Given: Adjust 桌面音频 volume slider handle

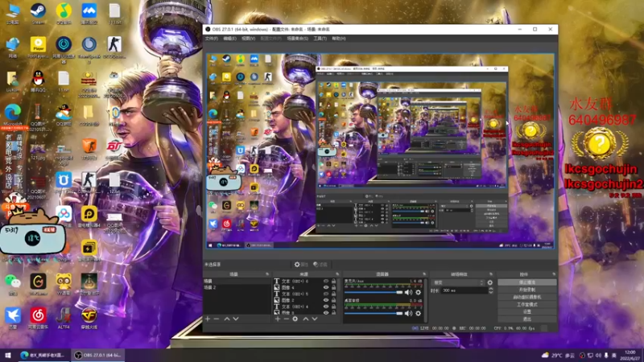Looking at the screenshot, I should click(399, 313).
